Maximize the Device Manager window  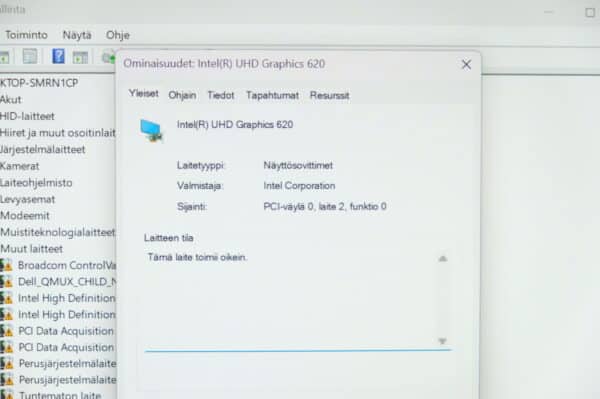click(x=590, y=13)
